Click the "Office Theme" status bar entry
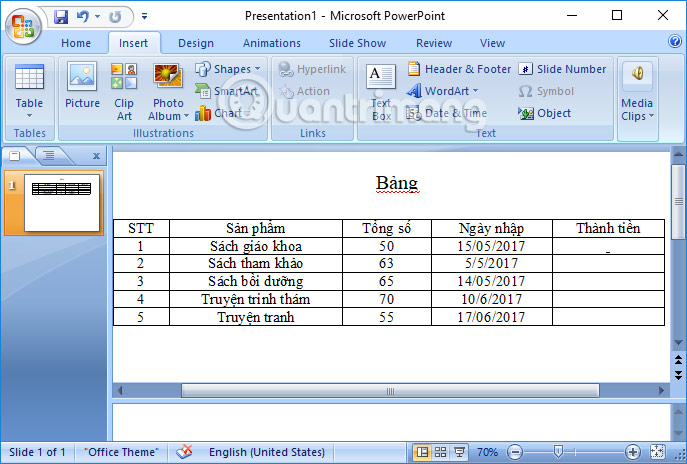 pyautogui.click(x=121, y=452)
